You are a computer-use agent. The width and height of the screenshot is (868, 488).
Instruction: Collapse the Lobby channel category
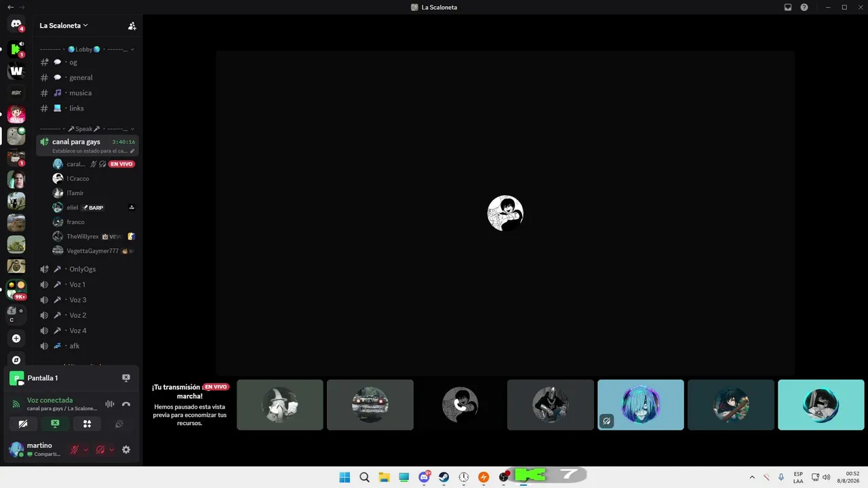[x=87, y=49]
